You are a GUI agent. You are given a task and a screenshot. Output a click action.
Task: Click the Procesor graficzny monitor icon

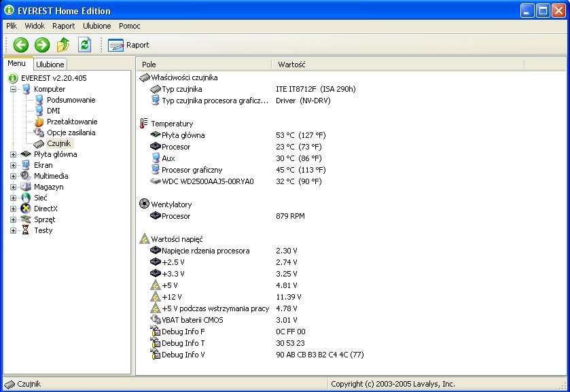coord(156,169)
